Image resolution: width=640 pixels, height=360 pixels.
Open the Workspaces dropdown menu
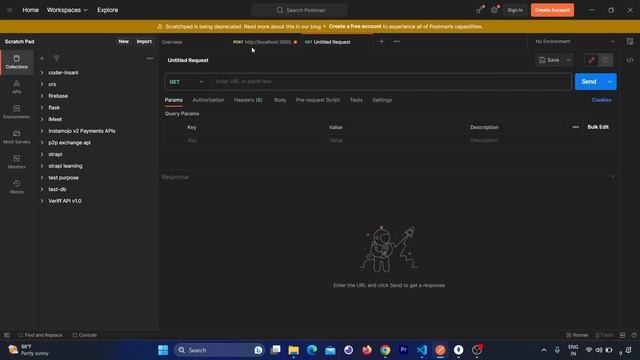67,10
